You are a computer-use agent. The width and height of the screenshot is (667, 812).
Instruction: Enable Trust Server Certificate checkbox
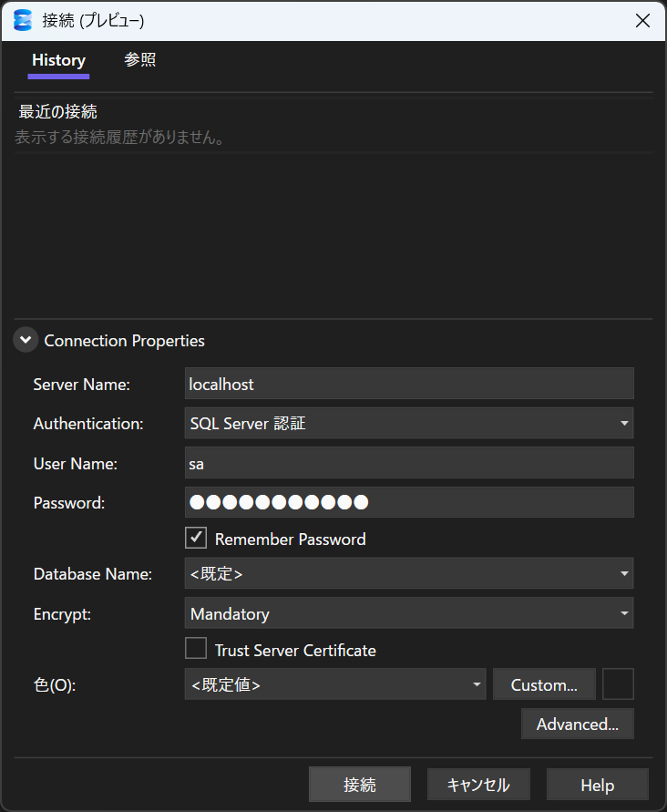pyautogui.click(x=196, y=649)
